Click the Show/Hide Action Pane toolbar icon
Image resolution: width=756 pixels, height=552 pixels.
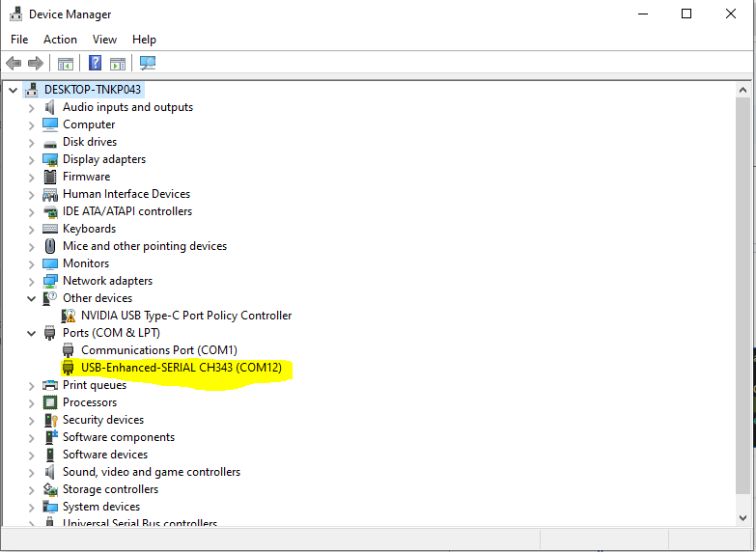point(118,63)
